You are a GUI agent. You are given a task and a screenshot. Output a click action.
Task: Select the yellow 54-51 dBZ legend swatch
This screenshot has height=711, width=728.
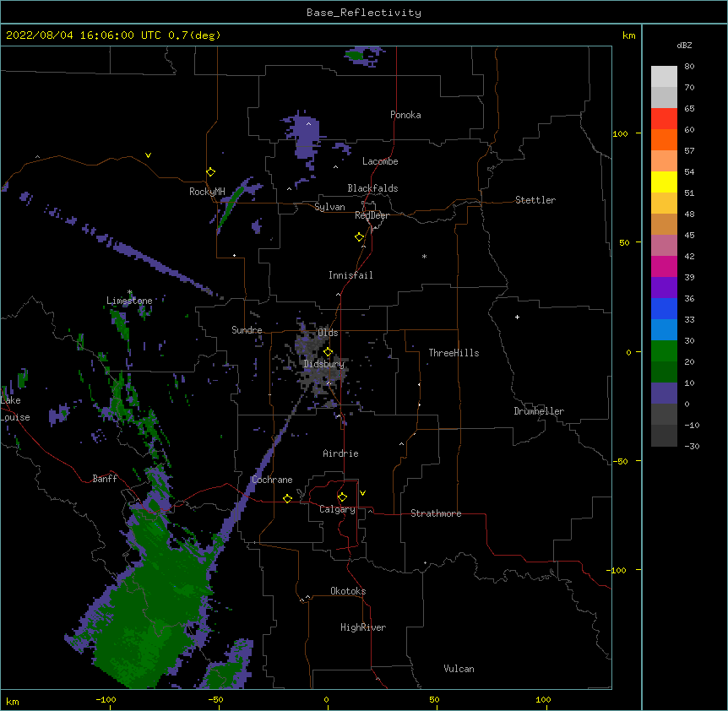664,182
